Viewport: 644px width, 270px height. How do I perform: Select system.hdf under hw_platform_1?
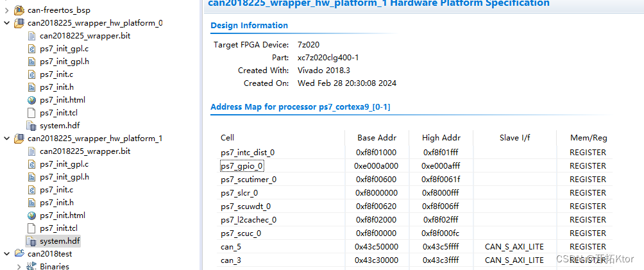[x=60, y=241]
